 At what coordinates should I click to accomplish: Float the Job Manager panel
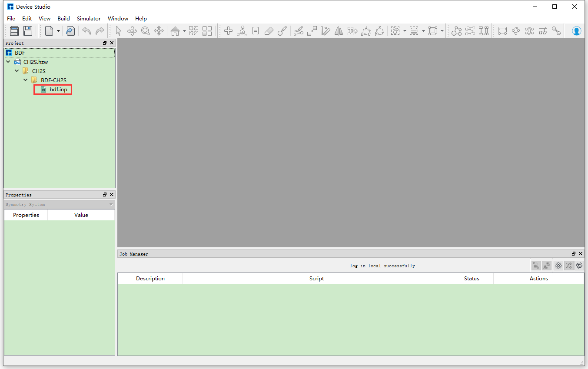pyautogui.click(x=574, y=254)
